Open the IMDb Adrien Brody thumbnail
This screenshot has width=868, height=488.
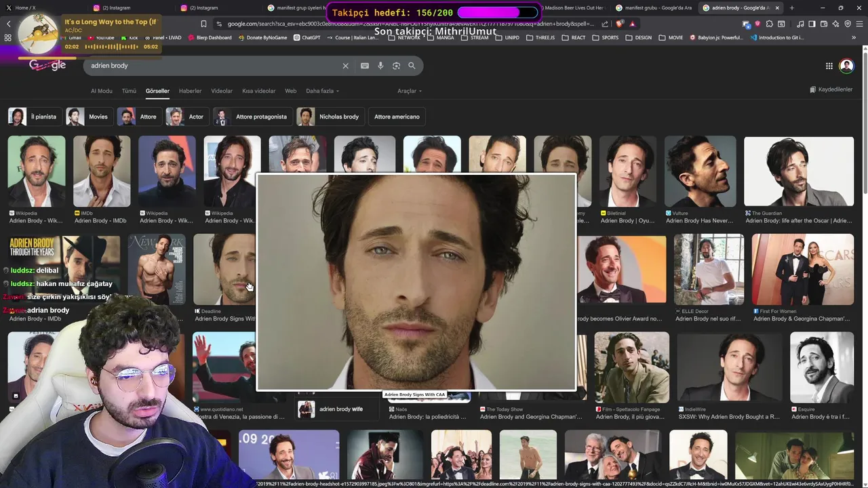pyautogui.click(x=102, y=171)
